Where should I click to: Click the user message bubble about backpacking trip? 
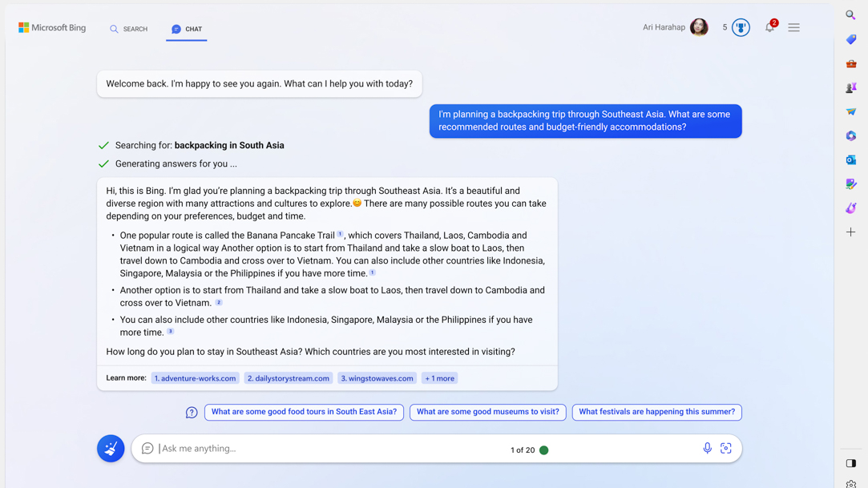pos(586,121)
